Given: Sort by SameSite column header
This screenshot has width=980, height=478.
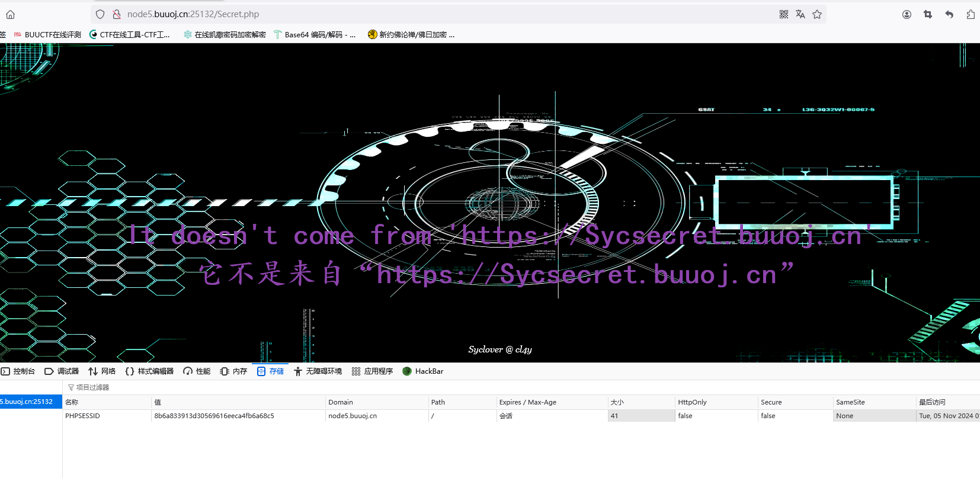Looking at the screenshot, I should click(x=875, y=402).
